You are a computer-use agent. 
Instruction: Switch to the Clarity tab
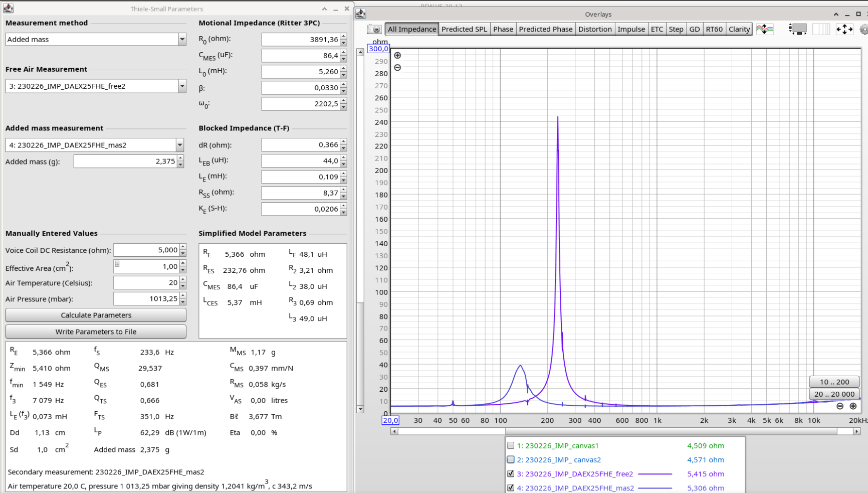point(739,29)
